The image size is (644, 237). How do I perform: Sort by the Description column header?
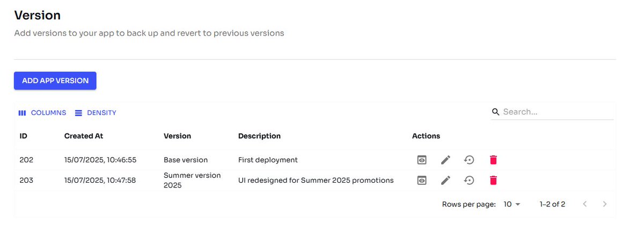[x=259, y=136]
